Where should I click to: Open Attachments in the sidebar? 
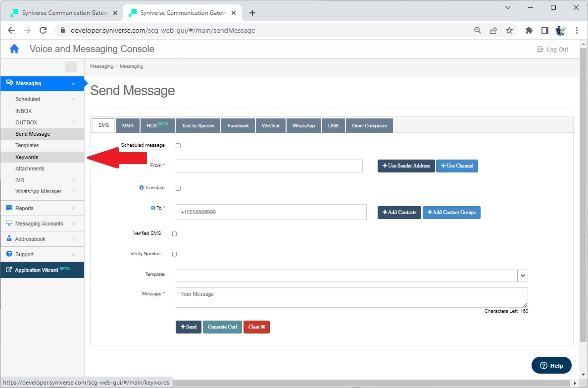(x=30, y=168)
